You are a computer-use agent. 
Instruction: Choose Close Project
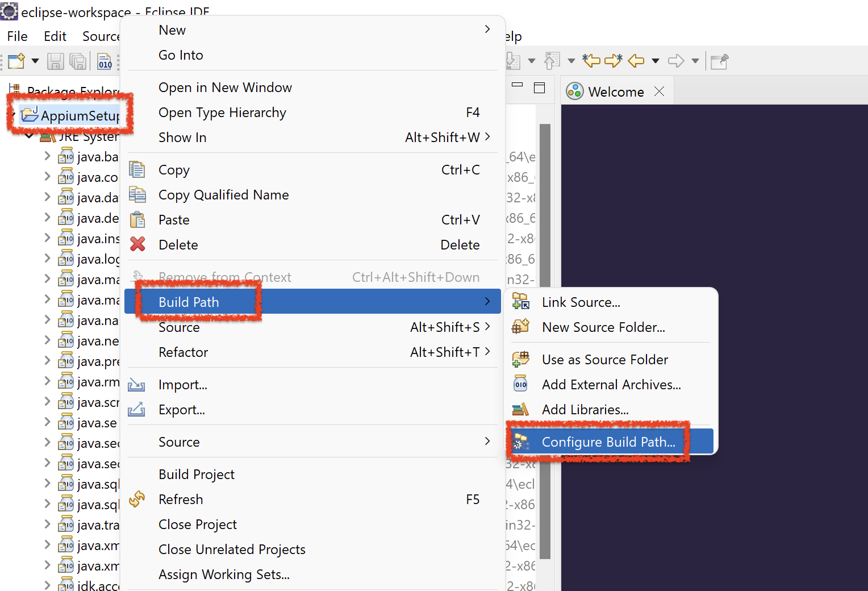click(312, 525)
